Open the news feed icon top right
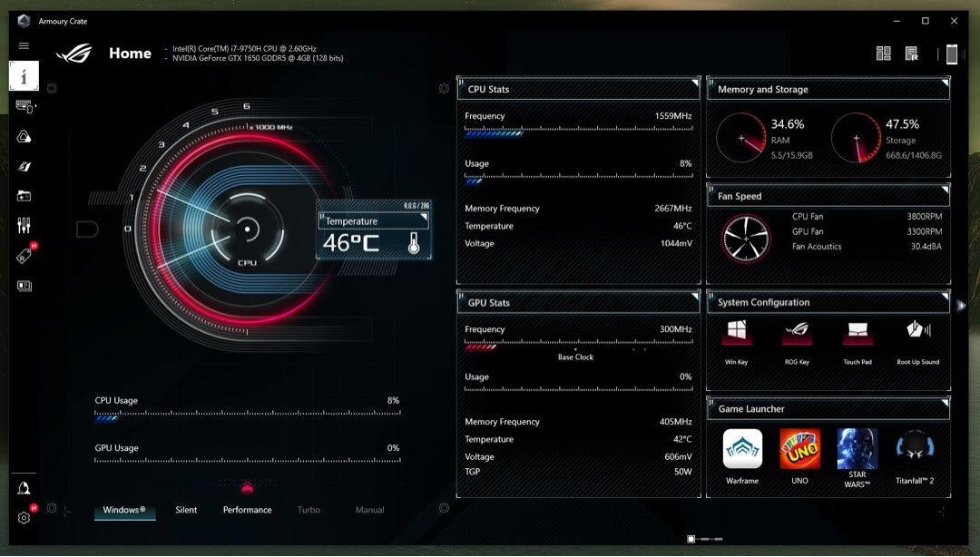Viewport: 980px width, 557px height. [x=912, y=53]
